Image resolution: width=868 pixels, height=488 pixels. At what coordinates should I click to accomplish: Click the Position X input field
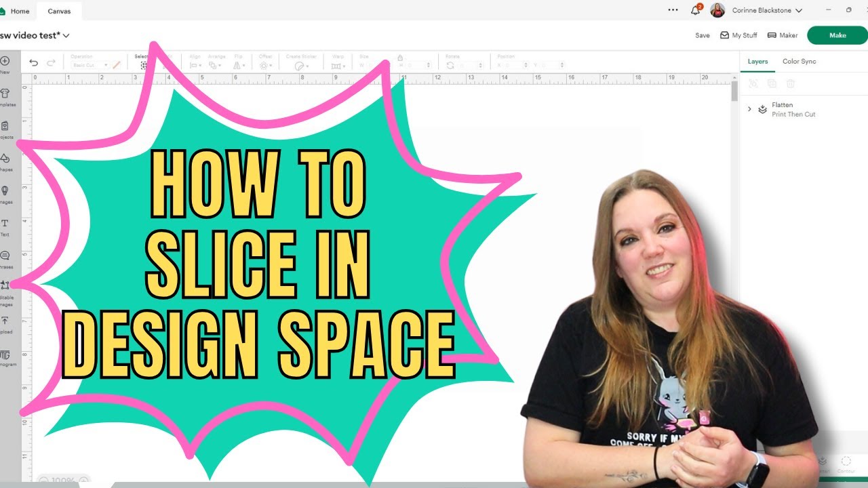(517, 65)
